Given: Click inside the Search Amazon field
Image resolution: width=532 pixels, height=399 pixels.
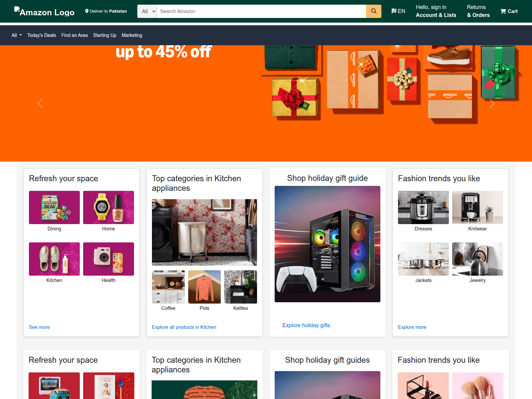Looking at the screenshot, I should click(x=261, y=11).
